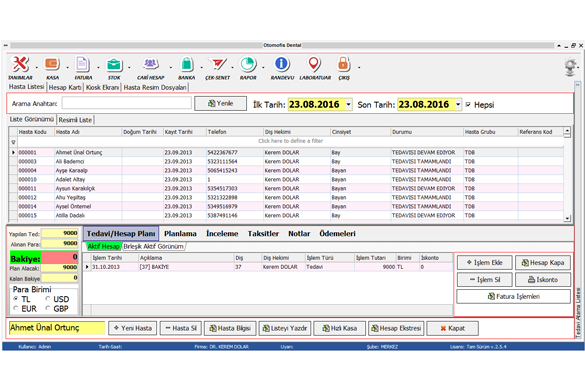Open the Tedavi/Hesap Planı tab
This screenshot has height=390, width=585.
[121, 234]
